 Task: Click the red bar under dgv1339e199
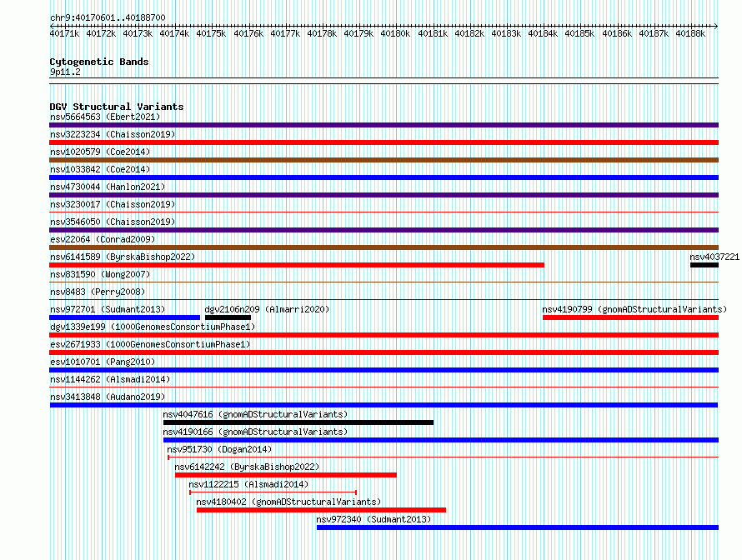pyautogui.click(x=384, y=335)
